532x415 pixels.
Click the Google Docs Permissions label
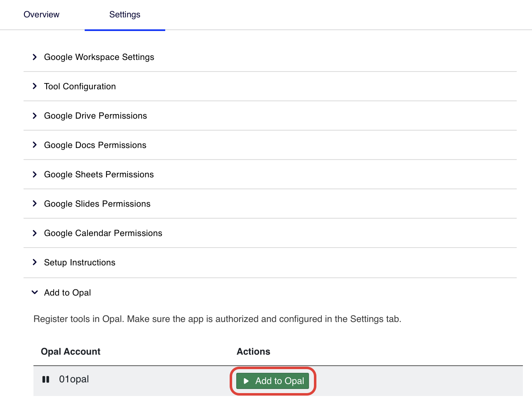coord(95,145)
